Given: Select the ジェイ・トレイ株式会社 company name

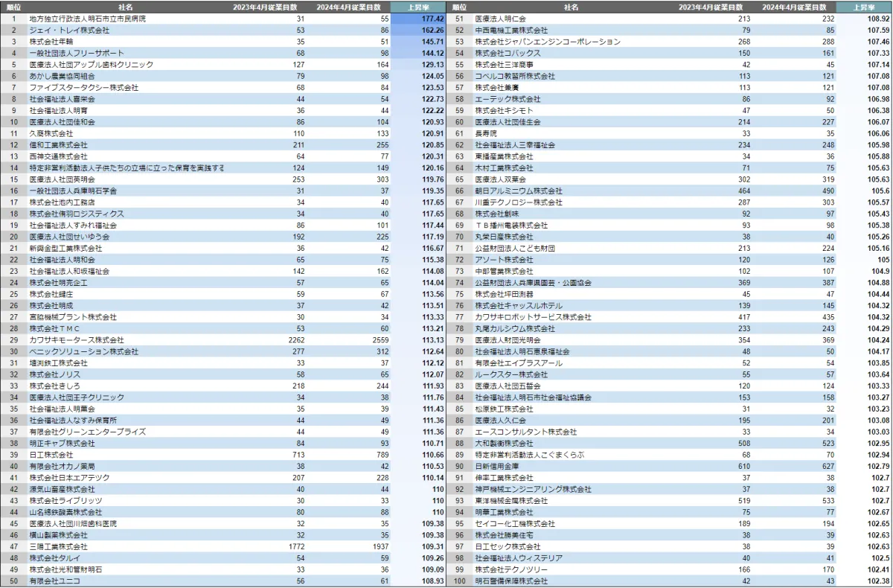Looking at the screenshot, I should 68,31.
